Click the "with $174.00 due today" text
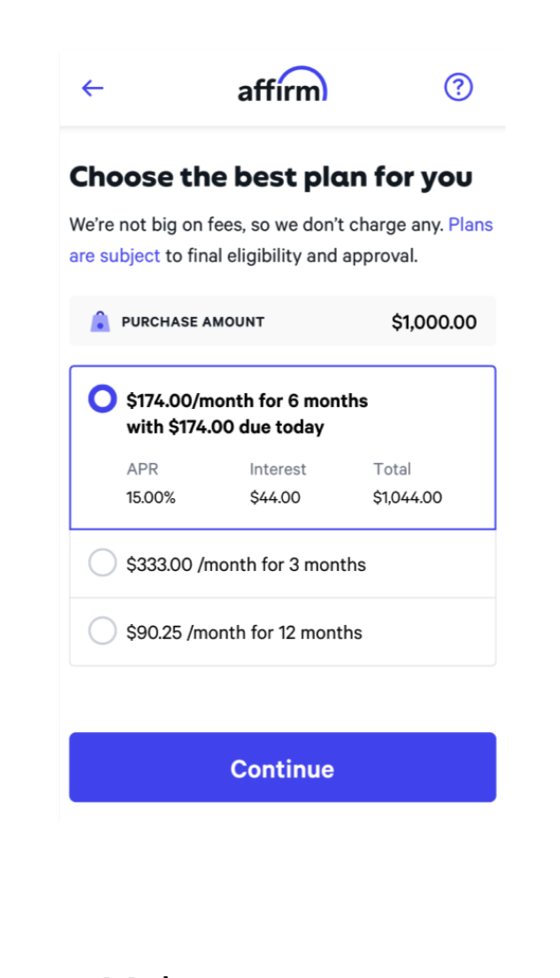This screenshot has height=978, width=560. (225, 427)
